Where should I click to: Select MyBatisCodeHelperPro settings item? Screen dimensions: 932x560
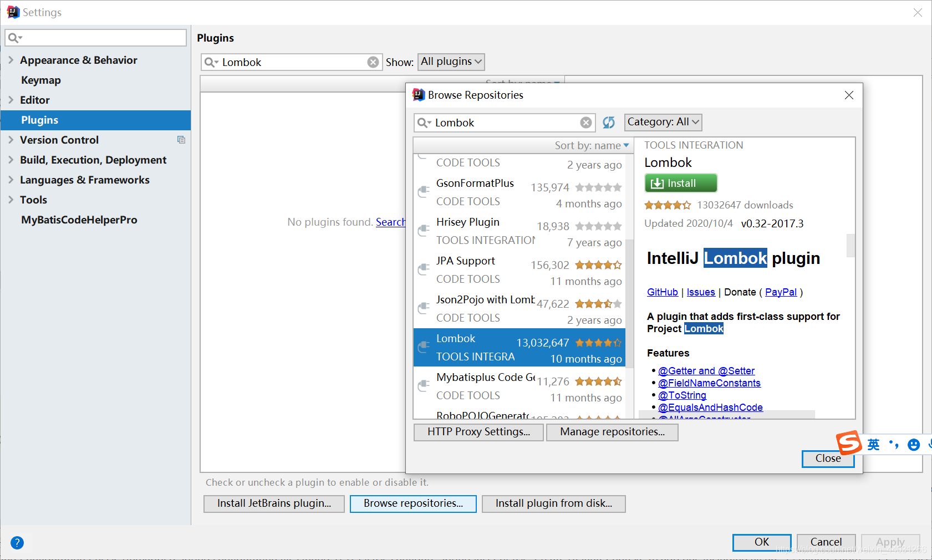tap(79, 220)
